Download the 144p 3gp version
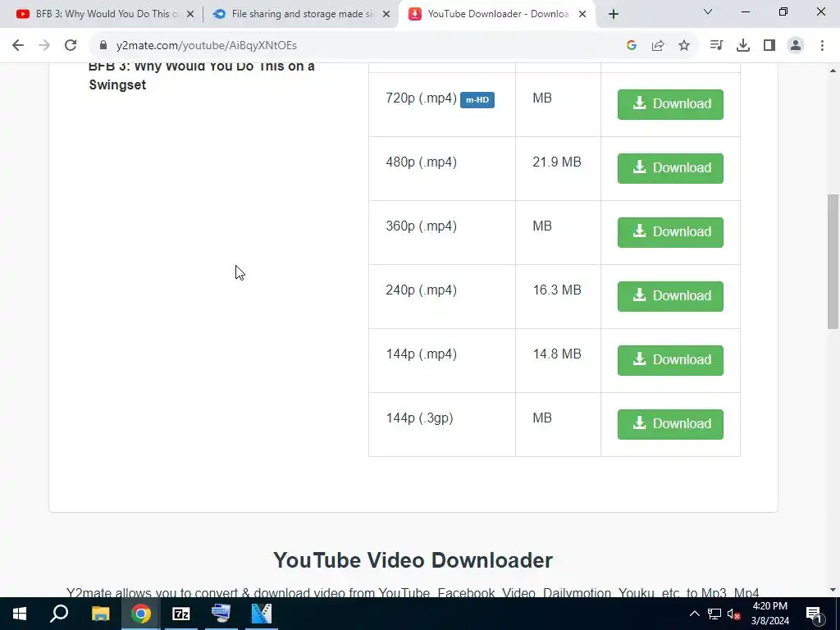This screenshot has width=840, height=630. click(670, 424)
